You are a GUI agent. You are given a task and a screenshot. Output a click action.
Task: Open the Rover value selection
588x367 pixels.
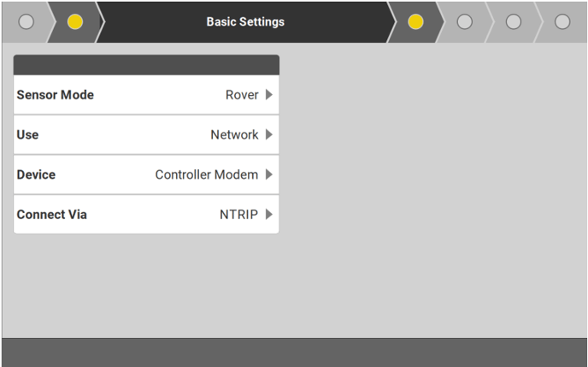(242, 95)
